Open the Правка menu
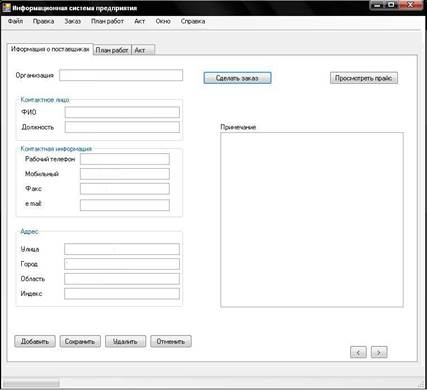The width and height of the screenshot is (427, 390). tap(43, 21)
